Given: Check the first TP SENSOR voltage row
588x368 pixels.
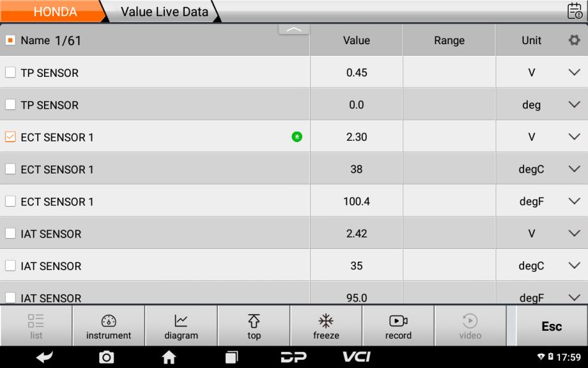Looking at the screenshot, I should [x=10, y=72].
